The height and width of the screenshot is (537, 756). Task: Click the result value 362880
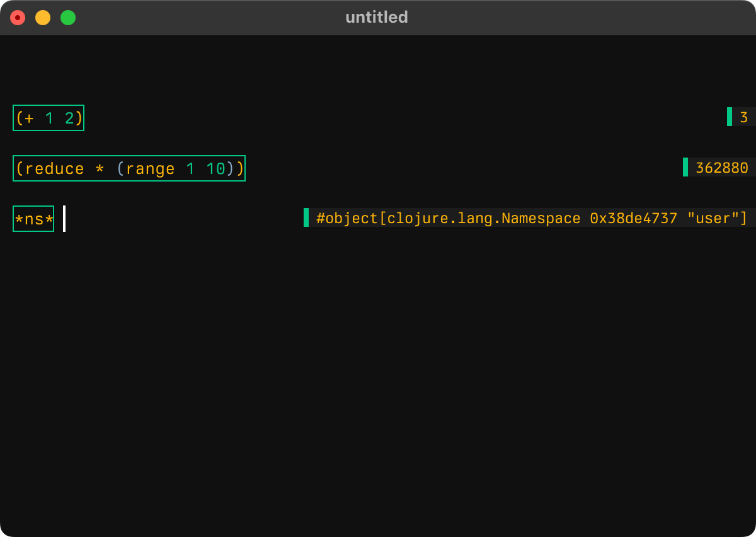coord(721,168)
